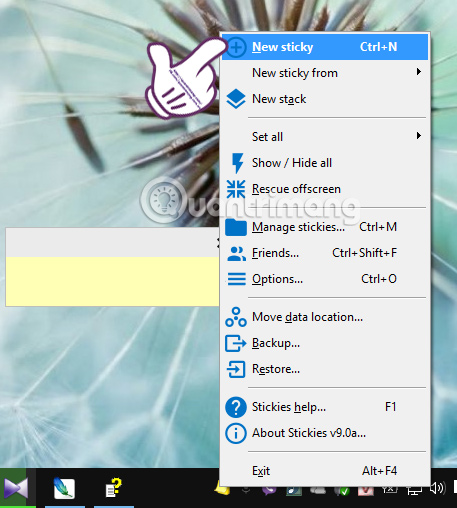The height and width of the screenshot is (508, 457).
Task: Expand the Set all submenu arrow
Action: [x=418, y=136]
